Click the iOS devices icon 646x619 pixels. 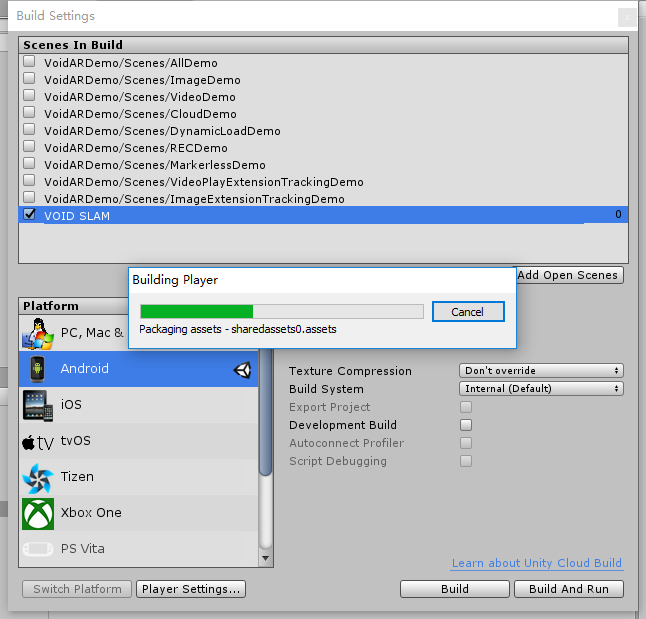point(38,405)
